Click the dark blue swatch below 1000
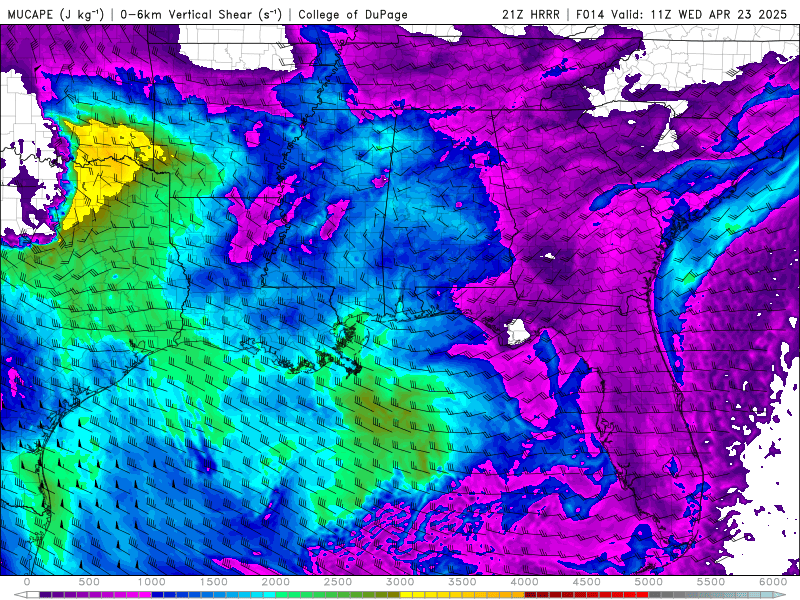 (x=158, y=594)
